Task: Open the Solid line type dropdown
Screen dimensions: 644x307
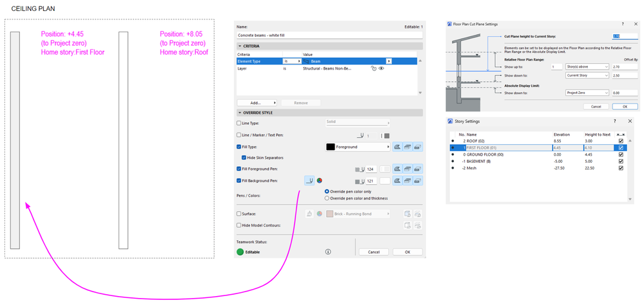Action: click(x=356, y=122)
